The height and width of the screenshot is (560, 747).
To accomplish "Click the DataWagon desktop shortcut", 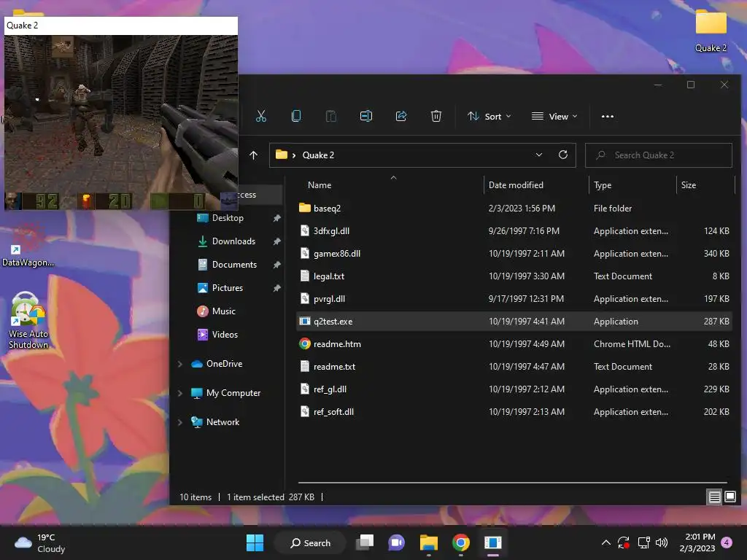I will (x=28, y=246).
